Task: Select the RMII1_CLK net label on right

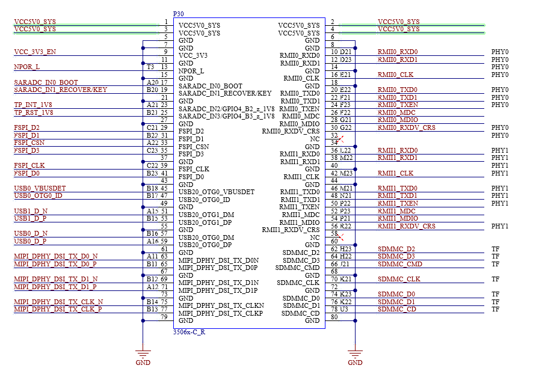Action: coord(396,173)
